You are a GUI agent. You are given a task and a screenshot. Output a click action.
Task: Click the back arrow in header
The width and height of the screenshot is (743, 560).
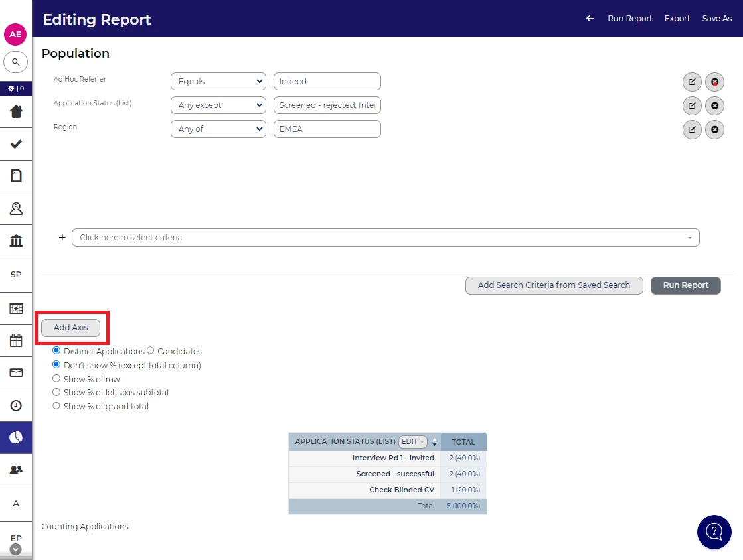coord(590,19)
